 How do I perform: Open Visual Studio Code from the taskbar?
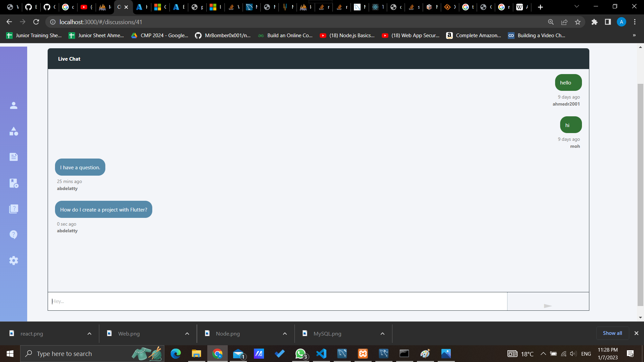pyautogui.click(x=321, y=354)
